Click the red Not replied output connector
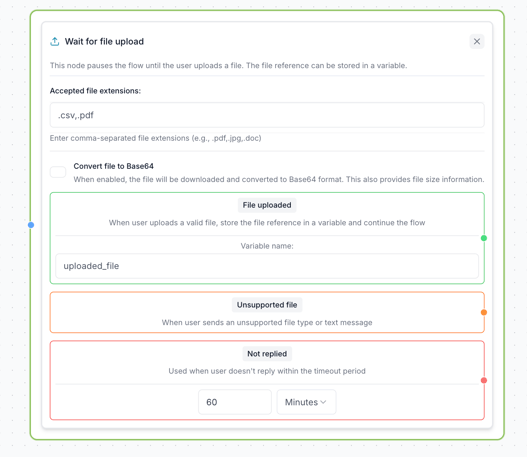Viewport: 527px width, 457px height. click(484, 380)
